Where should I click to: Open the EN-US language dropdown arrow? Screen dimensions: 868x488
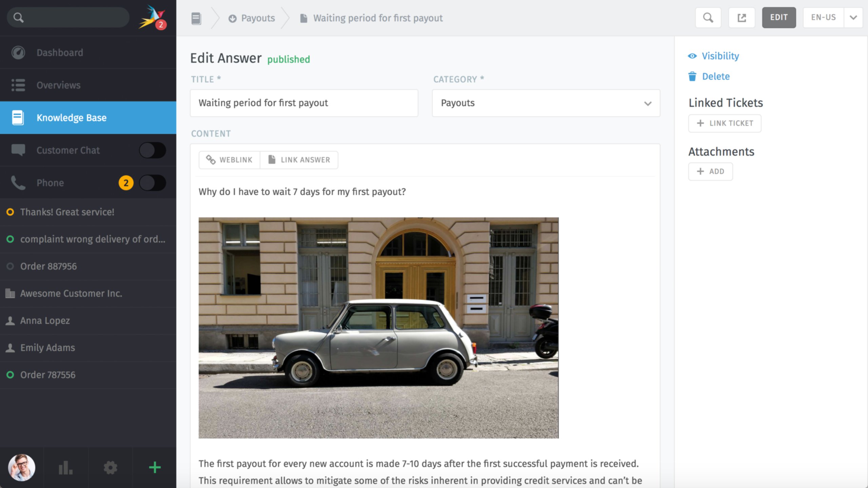(x=853, y=18)
